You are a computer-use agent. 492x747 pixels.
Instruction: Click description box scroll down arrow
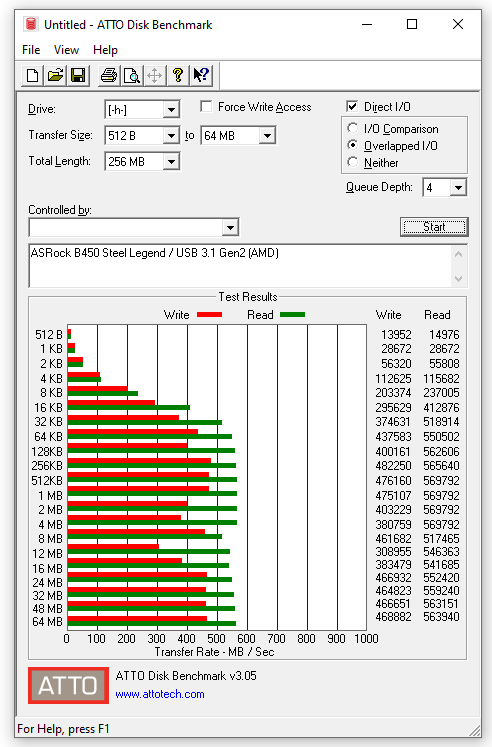tap(459, 278)
